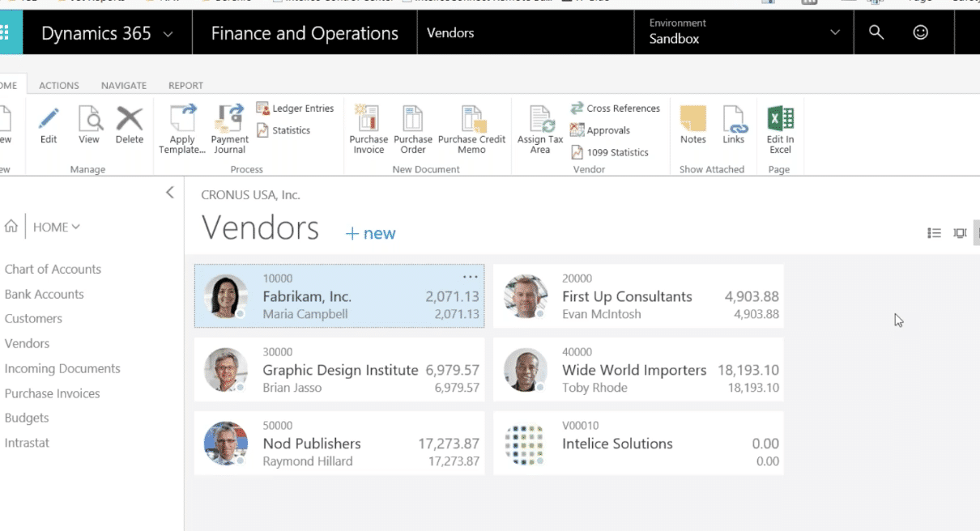Expand the Environment Sandbox dropdown
Viewport: 980px width, 531px height.
835,32
